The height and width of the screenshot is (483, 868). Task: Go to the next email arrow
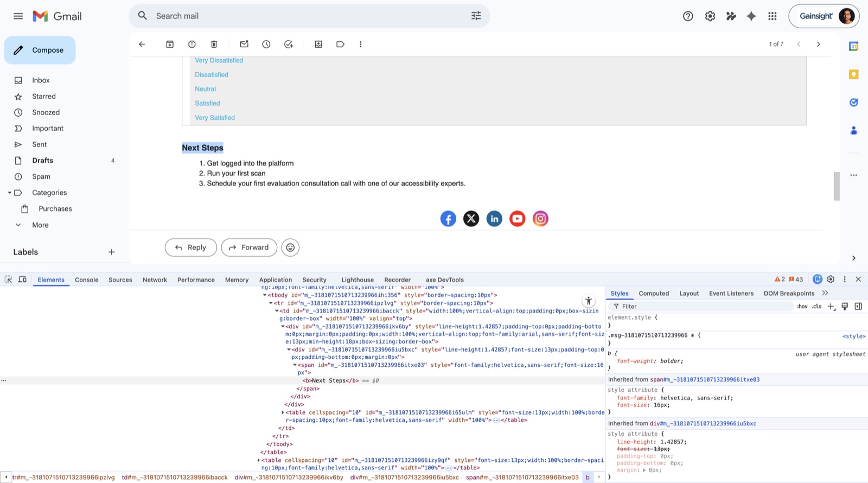pos(819,44)
